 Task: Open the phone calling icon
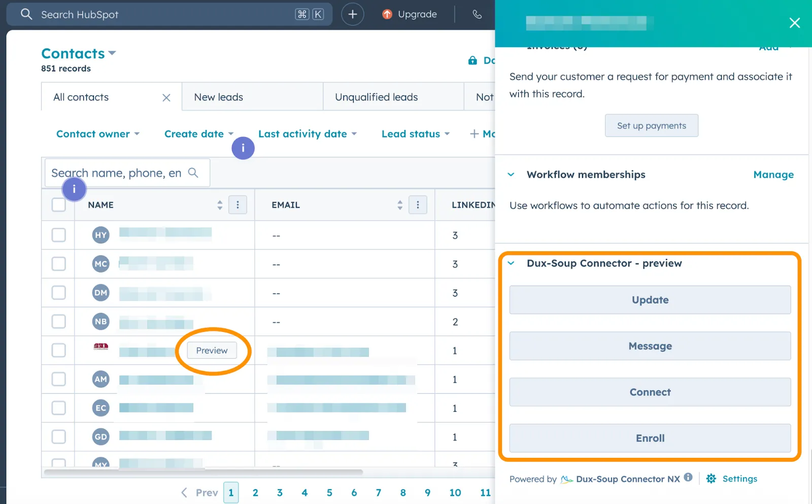click(477, 14)
